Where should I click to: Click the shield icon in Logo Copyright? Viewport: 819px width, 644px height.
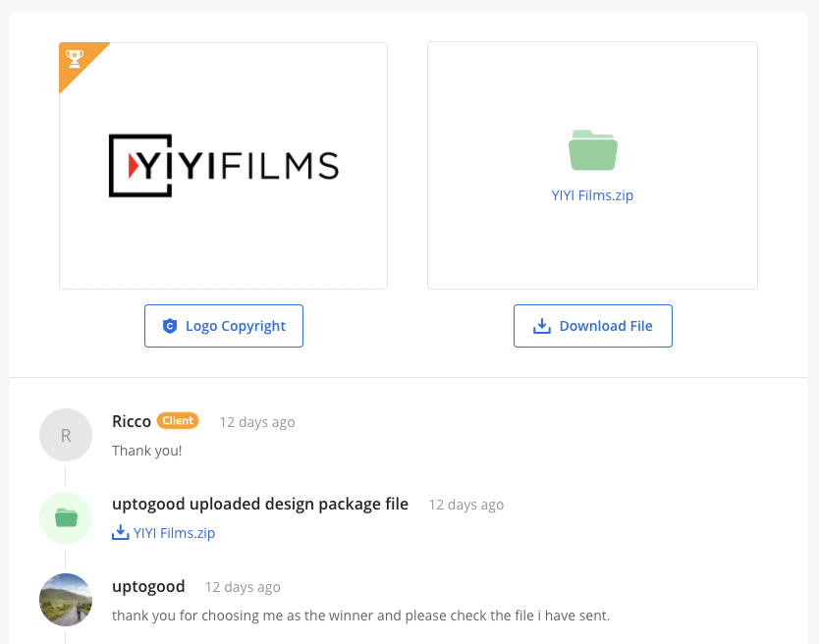pyautogui.click(x=170, y=326)
